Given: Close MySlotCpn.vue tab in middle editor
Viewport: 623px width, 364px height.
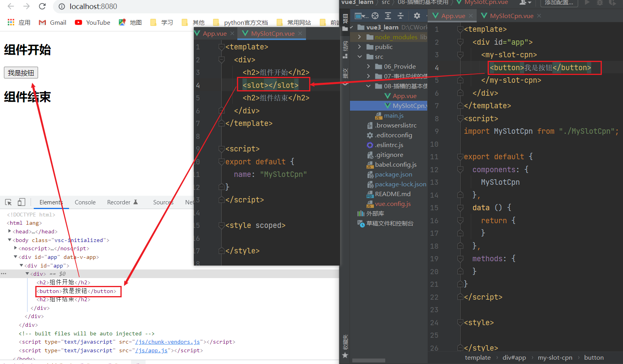Looking at the screenshot, I should 300,33.
